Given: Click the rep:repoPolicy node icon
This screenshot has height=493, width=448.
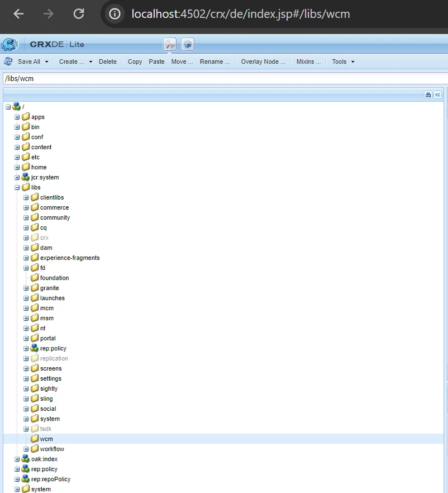Looking at the screenshot, I should pyautogui.click(x=26, y=479).
